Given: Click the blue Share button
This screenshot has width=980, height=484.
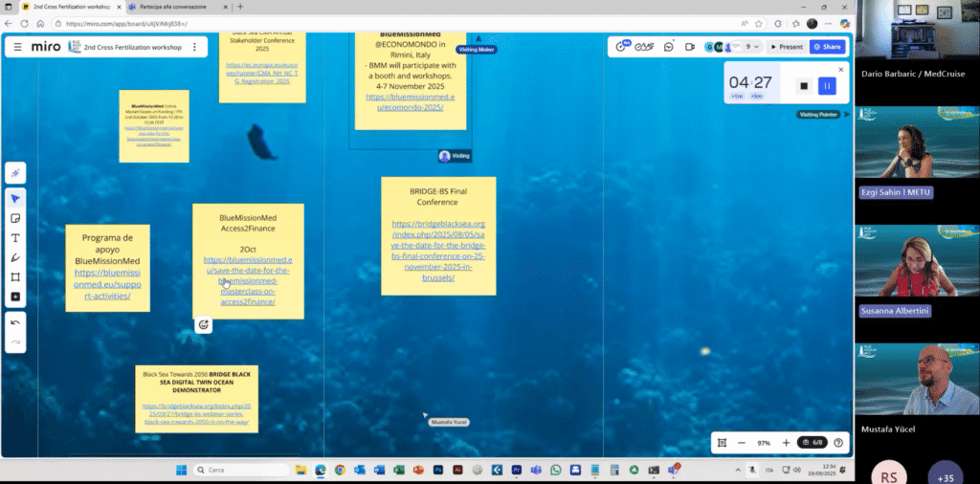Looking at the screenshot, I should coord(827,46).
